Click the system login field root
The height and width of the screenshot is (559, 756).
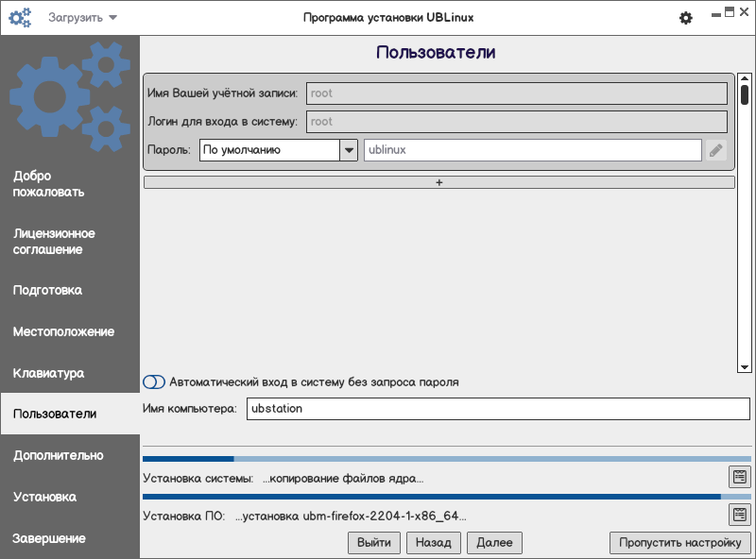[517, 122]
